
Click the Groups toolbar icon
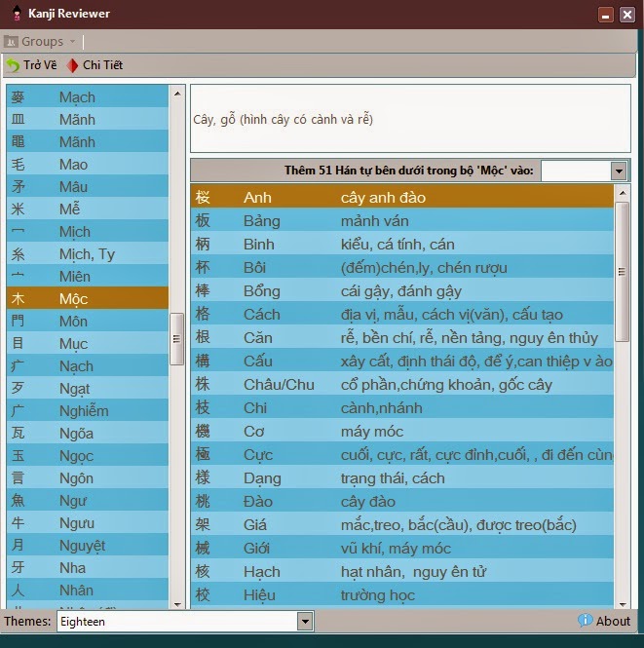tap(11, 41)
